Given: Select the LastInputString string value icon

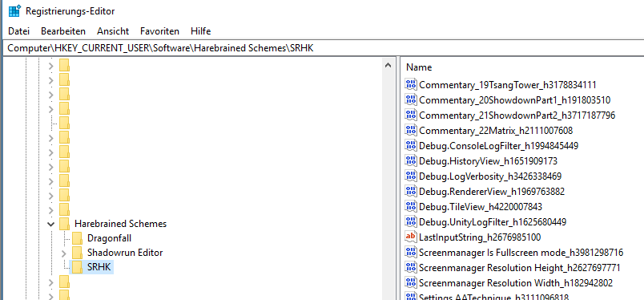Looking at the screenshot, I should (411, 237).
